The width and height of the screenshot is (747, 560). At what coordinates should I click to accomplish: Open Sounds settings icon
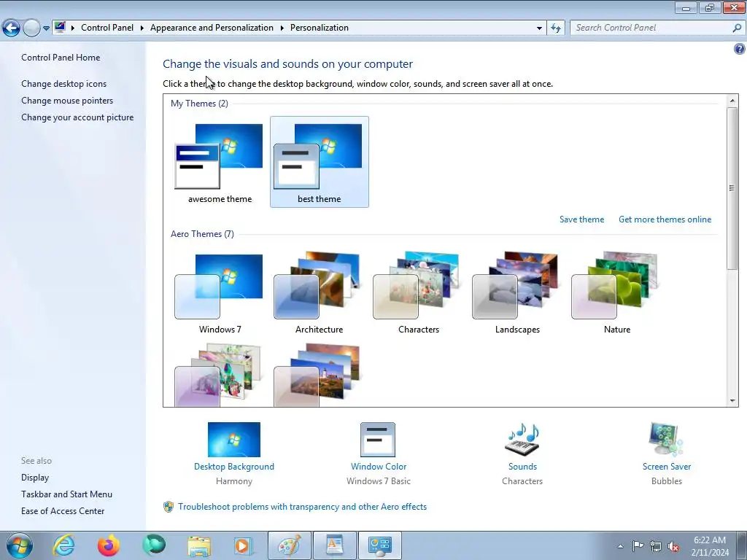(x=522, y=440)
